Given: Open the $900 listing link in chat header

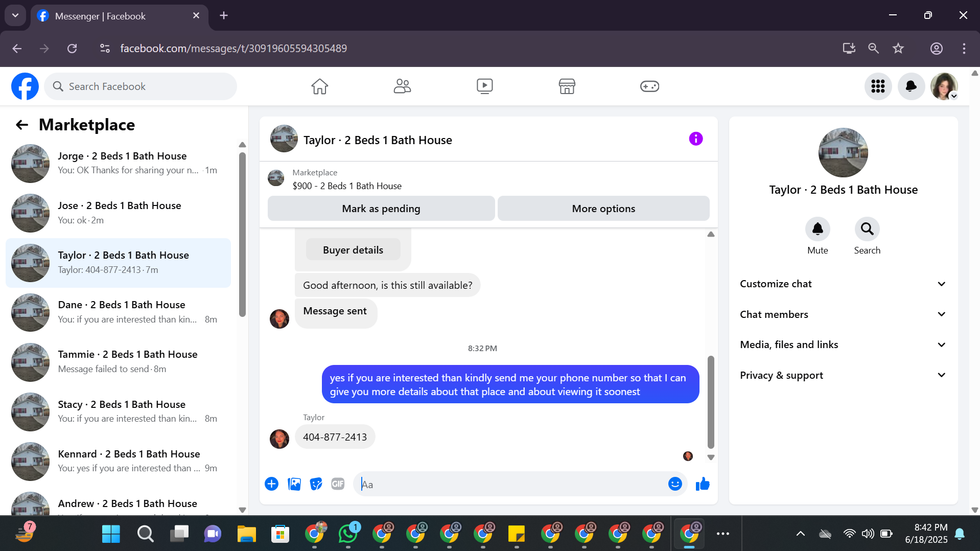Looking at the screenshot, I should (347, 186).
